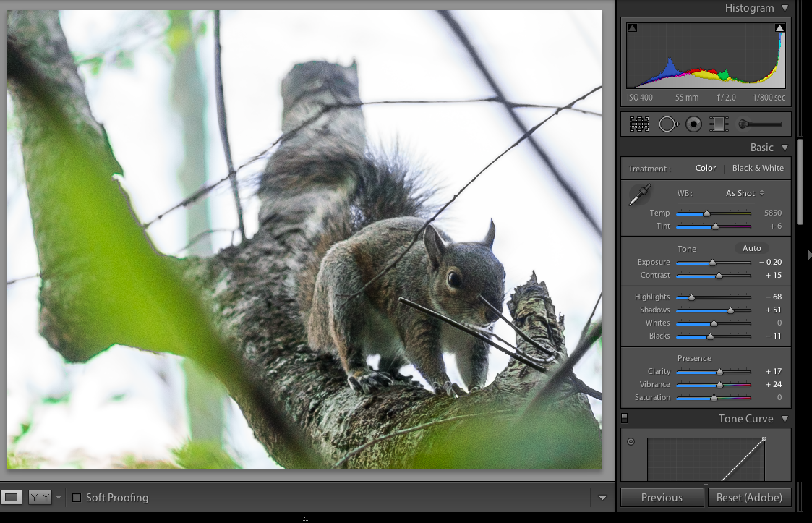Screen dimensions: 812x523
Task: Toggle shadow clipping indicator in histogram
Action: click(x=633, y=28)
